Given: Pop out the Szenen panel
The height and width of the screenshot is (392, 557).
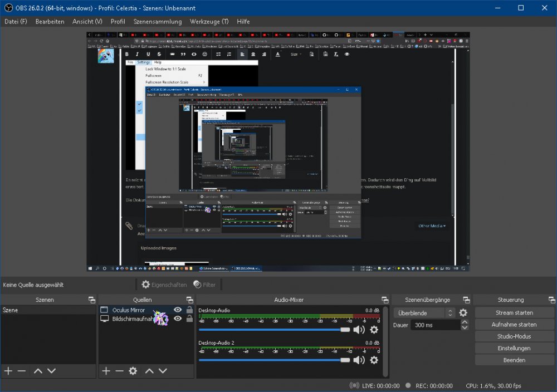Looking at the screenshot, I should (92, 300).
